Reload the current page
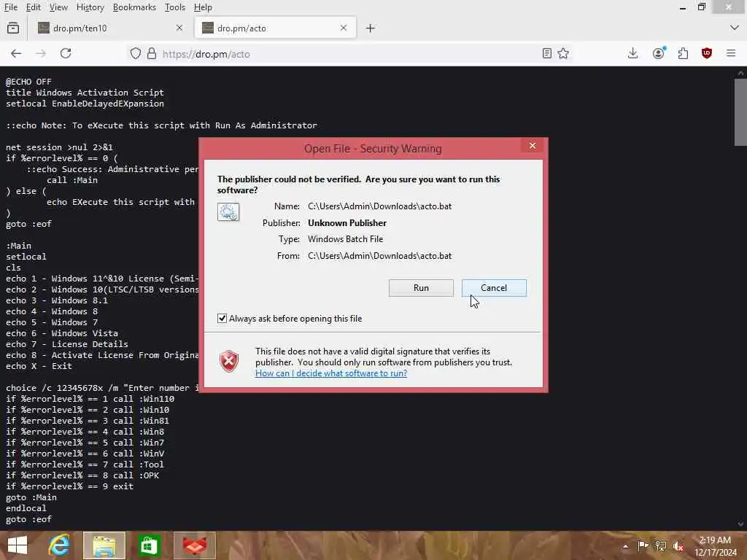Viewport: 747px width, 560px height. pos(66,53)
